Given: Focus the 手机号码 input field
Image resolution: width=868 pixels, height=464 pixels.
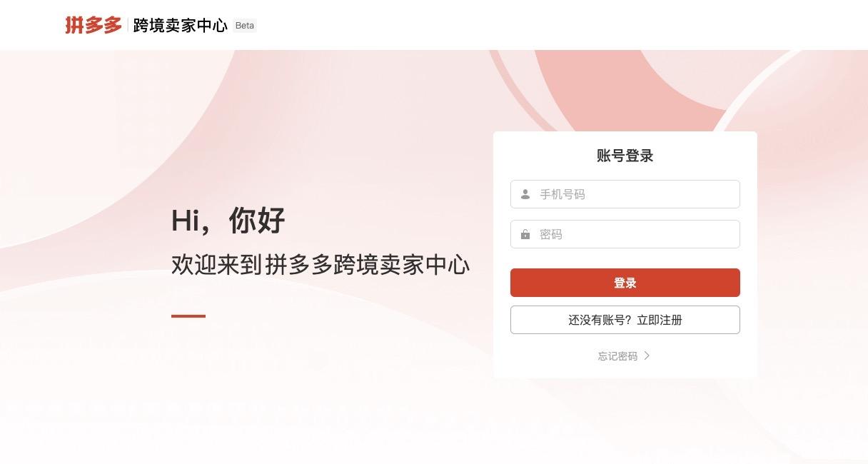Looking at the screenshot, I should click(x=625, y=194).
